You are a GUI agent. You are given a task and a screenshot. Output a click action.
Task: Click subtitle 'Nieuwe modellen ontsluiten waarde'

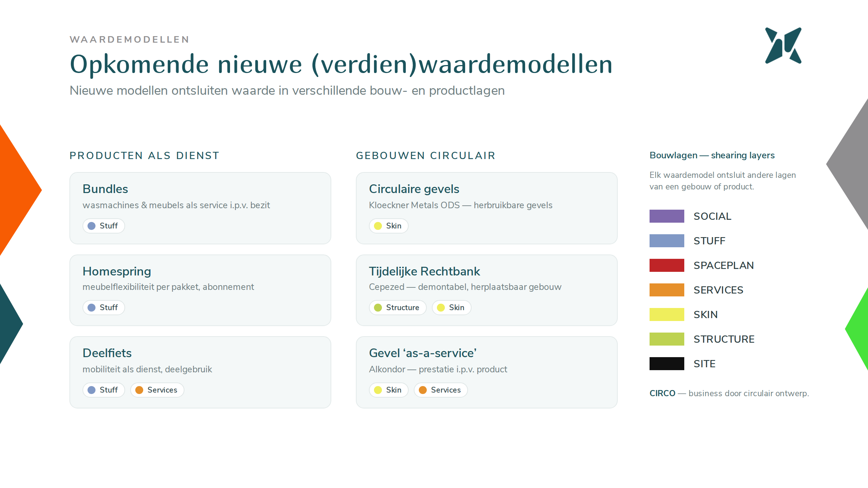point(287,91)
